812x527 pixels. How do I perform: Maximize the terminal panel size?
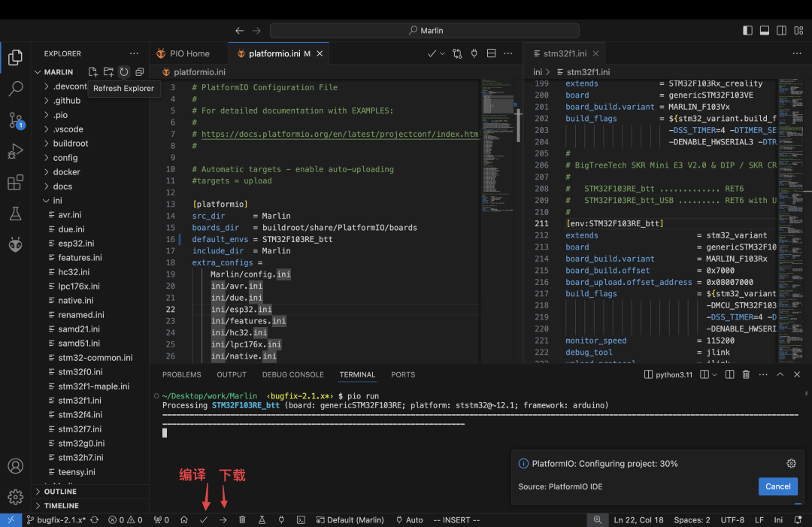(780, 374)
